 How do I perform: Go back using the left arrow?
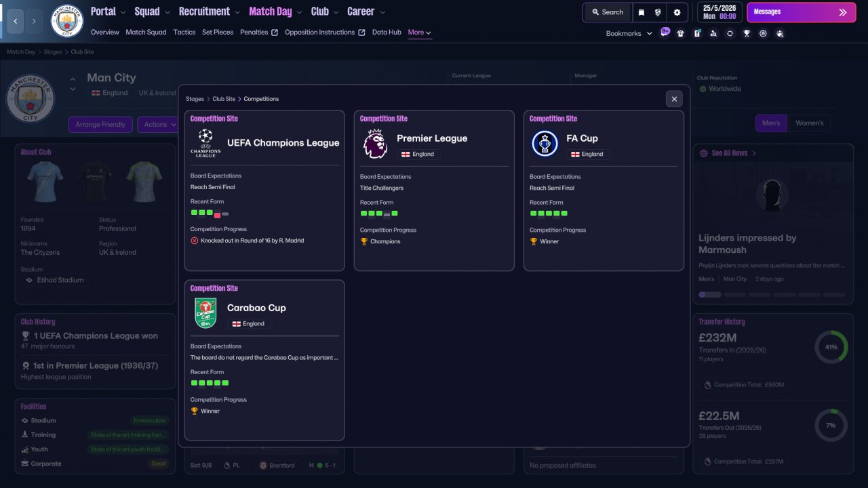pos(15,21)
